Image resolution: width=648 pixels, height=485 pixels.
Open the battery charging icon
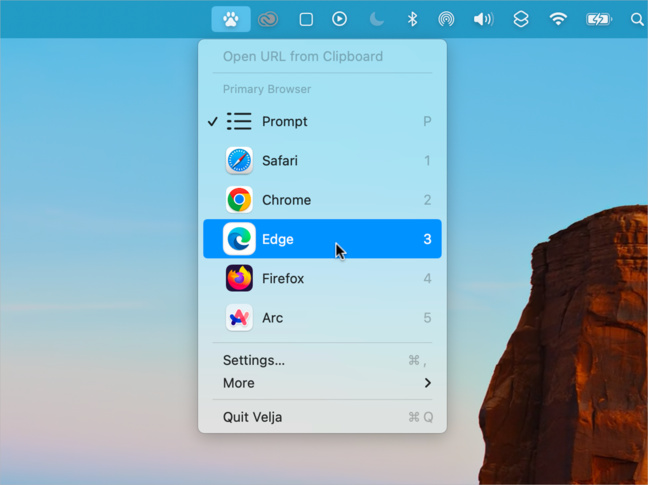[598, 19]
